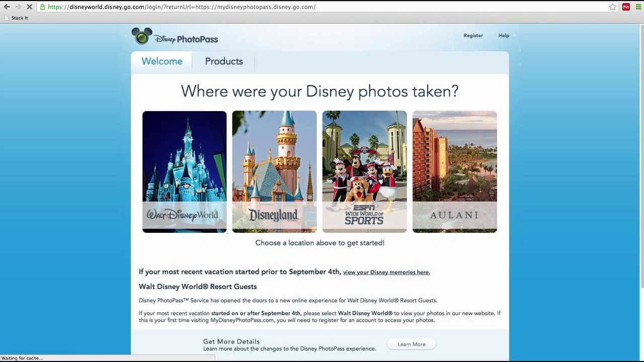Click the 'Waiting for cache...' status text
644x362 pixels.
click(22, 358)
